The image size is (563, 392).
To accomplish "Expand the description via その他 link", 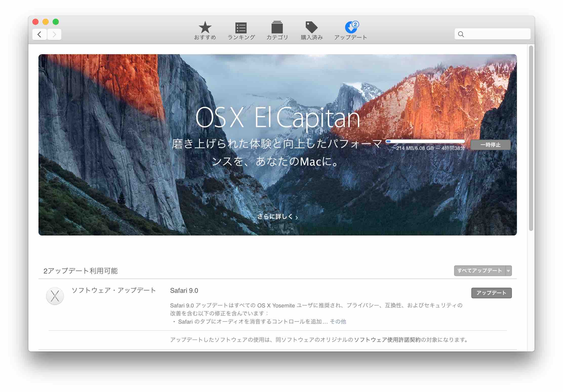I will [338, 322].
